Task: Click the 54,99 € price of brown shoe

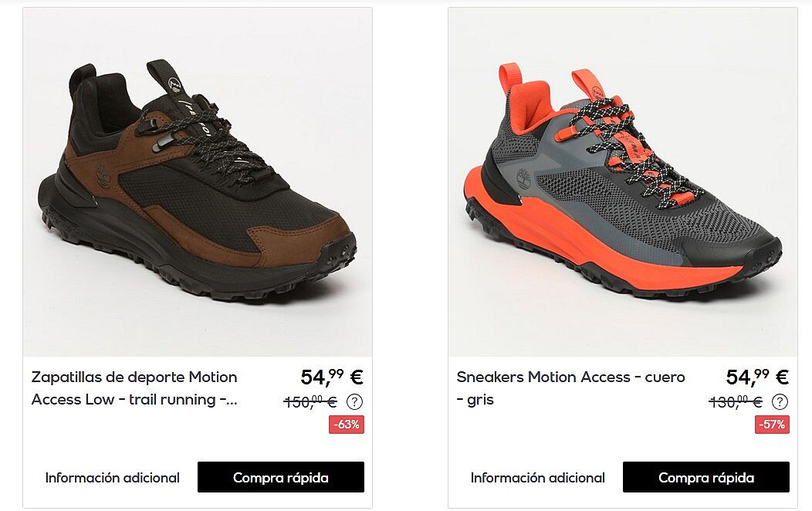Action: click(332, 377)
